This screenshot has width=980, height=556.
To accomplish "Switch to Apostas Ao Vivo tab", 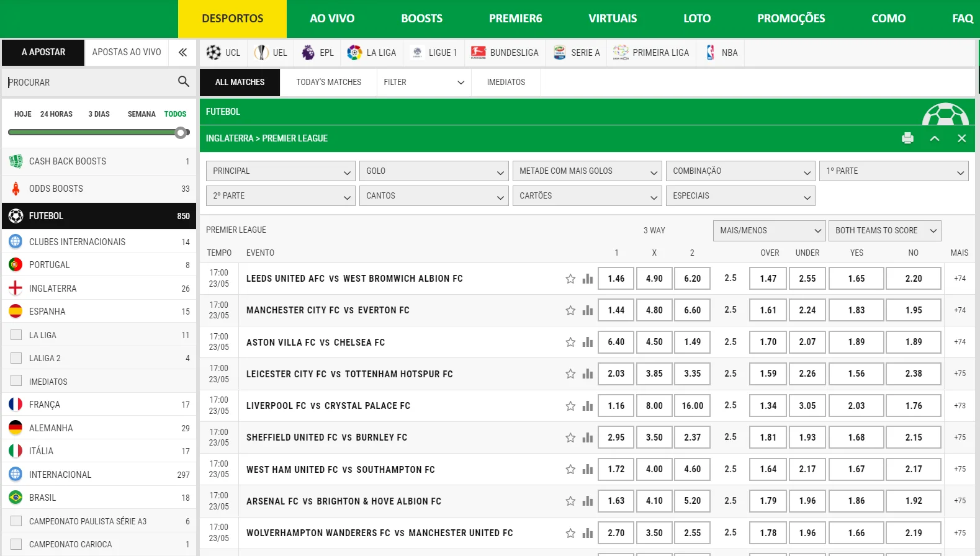I will [127, 52].
